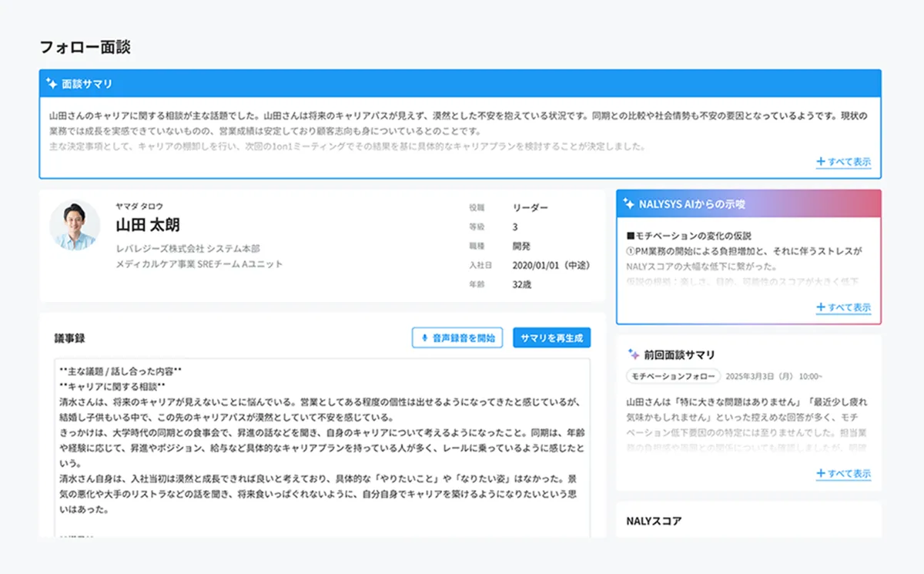The height and width of the screenshot is (574, 924).
Task: Click the 等級 value 3
Action: (x=515, y=227)
